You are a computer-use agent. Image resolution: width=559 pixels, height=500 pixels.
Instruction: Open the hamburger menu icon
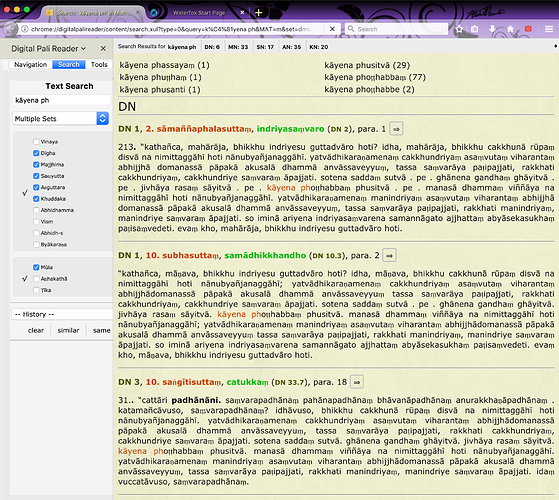pos(549,29)
